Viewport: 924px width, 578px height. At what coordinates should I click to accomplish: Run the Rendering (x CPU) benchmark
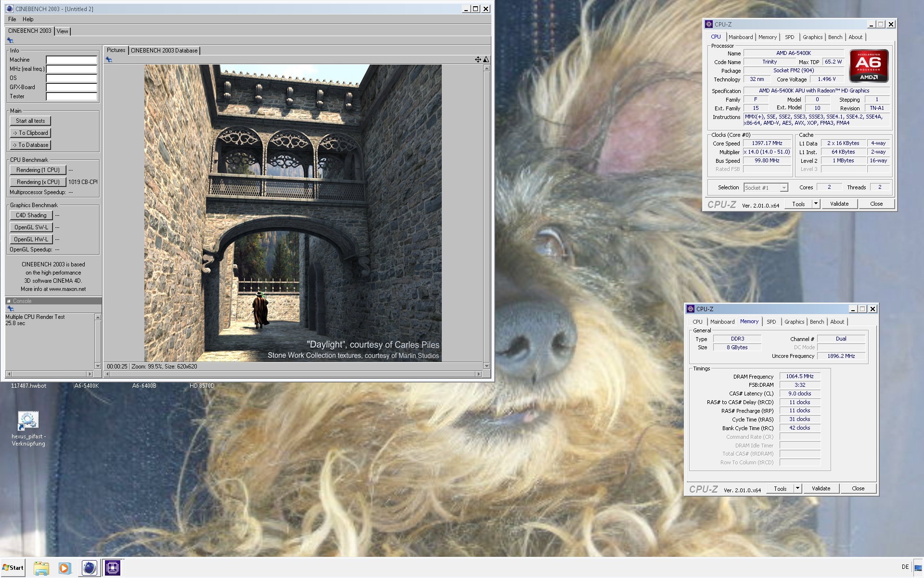38,182
